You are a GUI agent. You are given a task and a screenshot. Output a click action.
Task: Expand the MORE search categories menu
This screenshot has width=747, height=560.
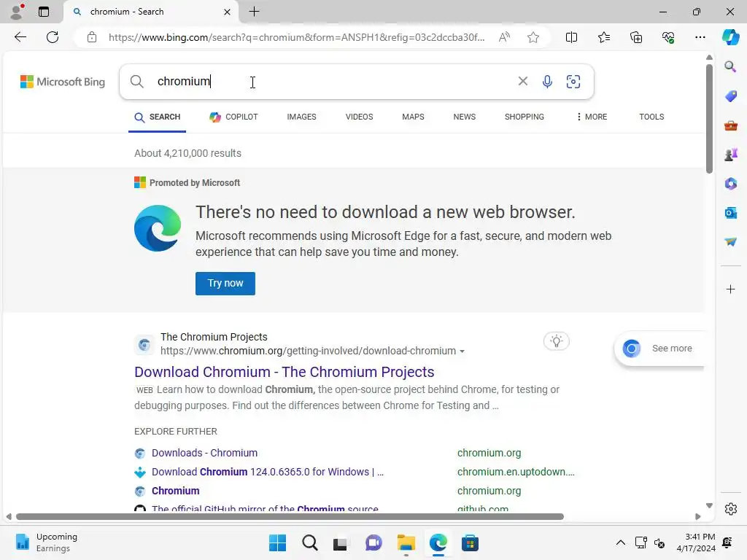[592, 117]
